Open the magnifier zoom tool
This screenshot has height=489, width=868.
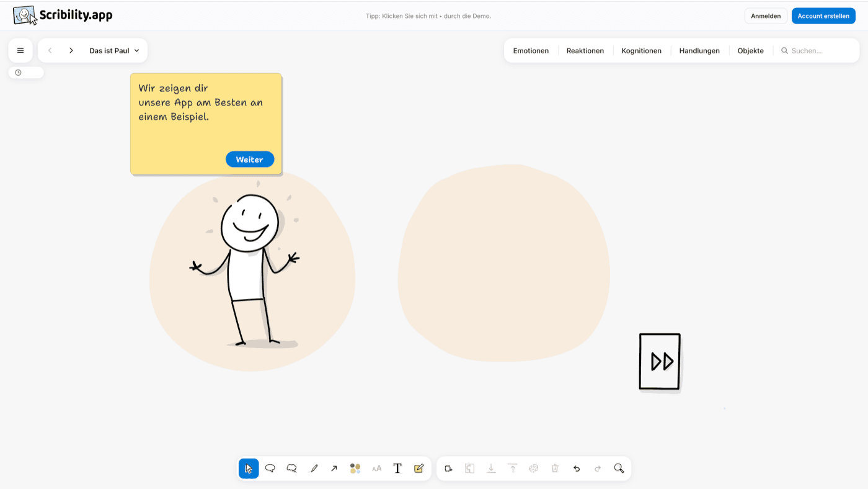point(619,469)
